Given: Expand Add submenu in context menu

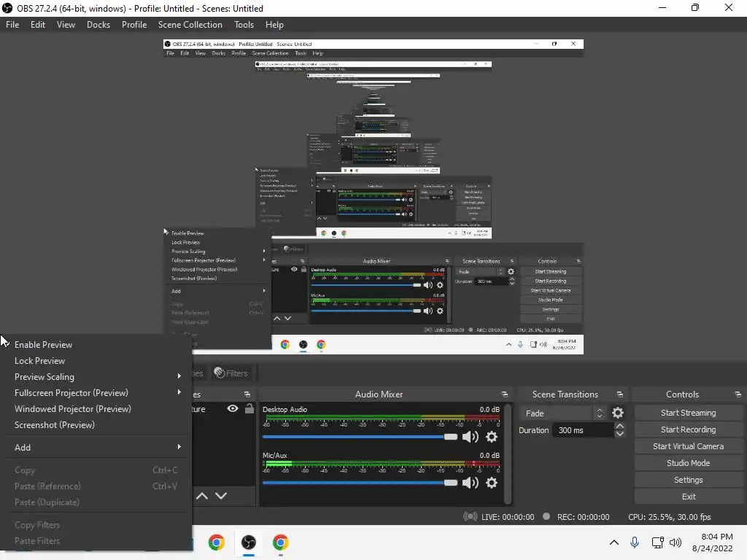Looking at the screenshot, I should click(96, 447).
